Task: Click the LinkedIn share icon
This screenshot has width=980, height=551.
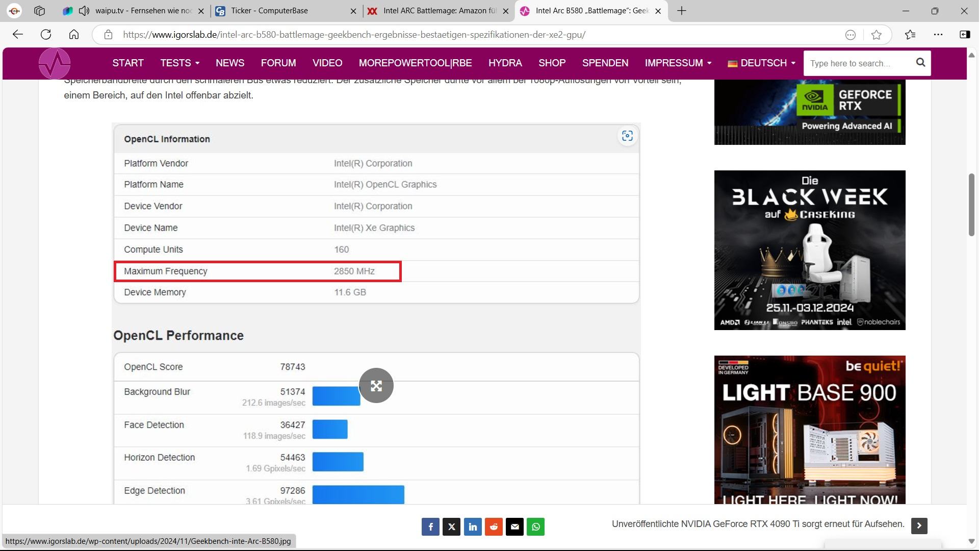Action: (473, 527)
